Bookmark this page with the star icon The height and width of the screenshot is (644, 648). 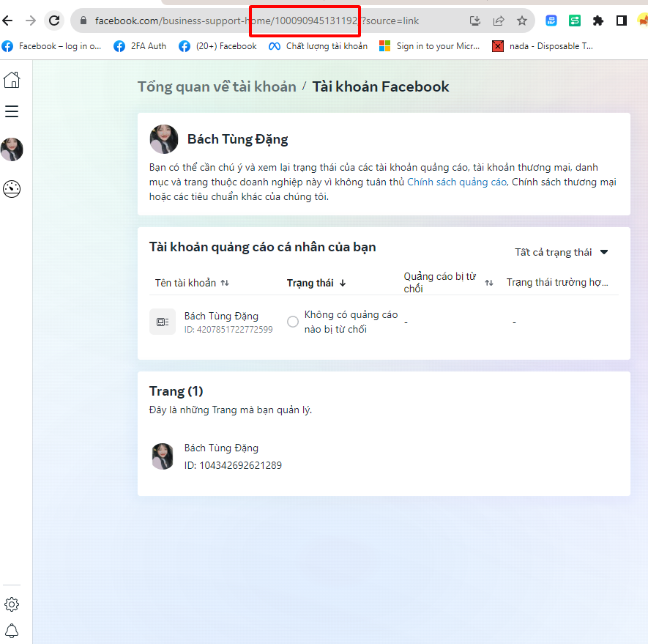[522, 21]
